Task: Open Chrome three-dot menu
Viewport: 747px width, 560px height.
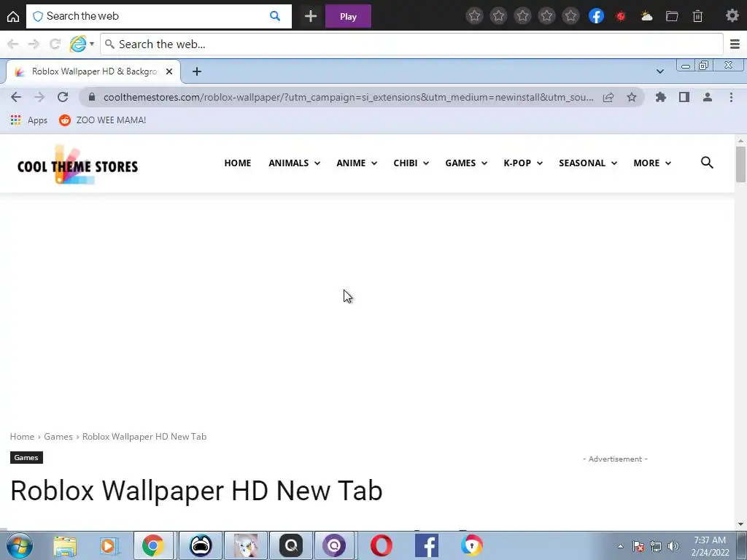Action: pos(731,97)
